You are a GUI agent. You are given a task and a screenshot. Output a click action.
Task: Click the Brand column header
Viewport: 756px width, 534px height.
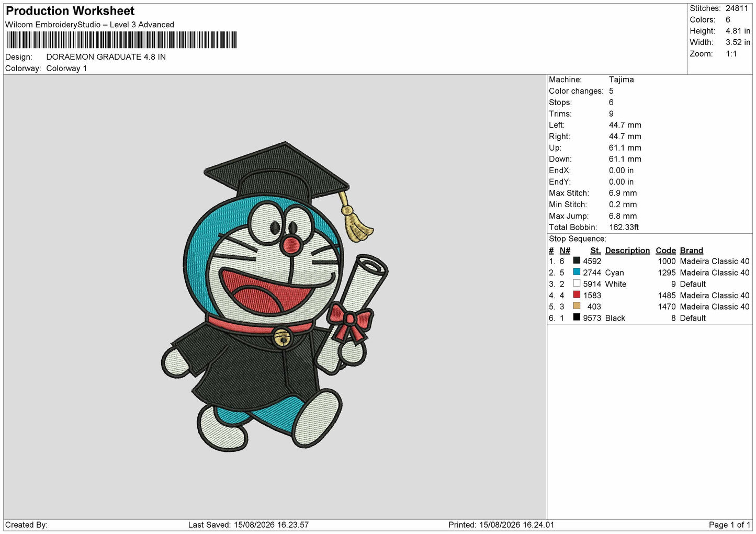coord(692,251)
